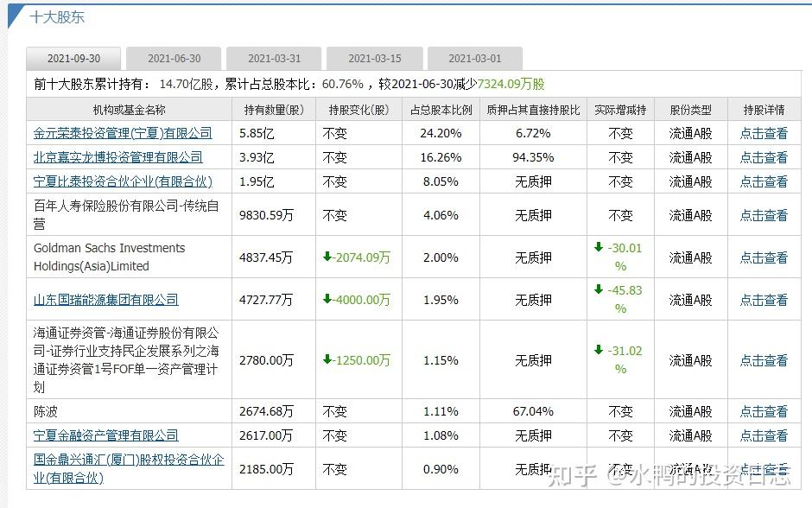Click the down arrow beside -30.01%
The image size is (812, 508).
(599, 247)
